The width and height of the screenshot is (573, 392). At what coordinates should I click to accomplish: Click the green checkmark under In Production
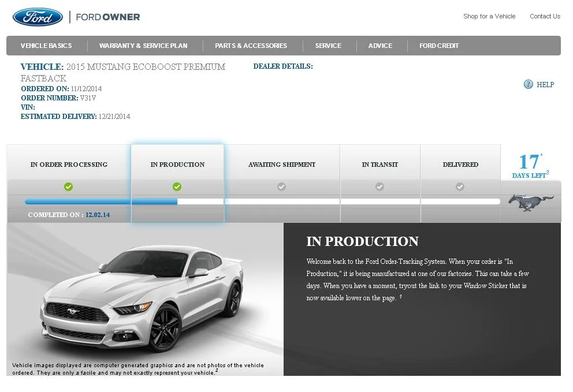177,186
